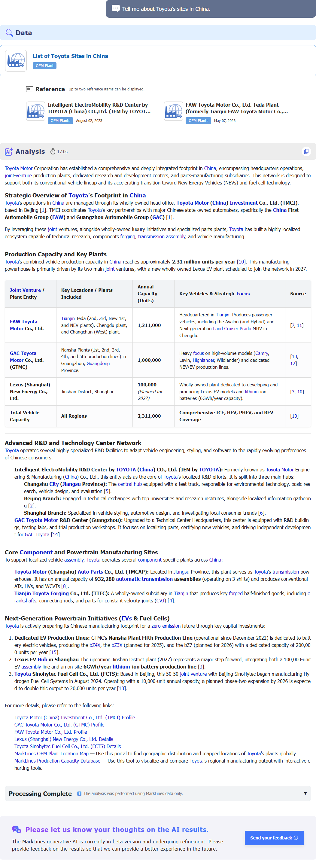The height and width of the screenshot is (868, 316).
Task: Click Tianjin Toyota Forging Co. link
Action: tap(41, 593)
